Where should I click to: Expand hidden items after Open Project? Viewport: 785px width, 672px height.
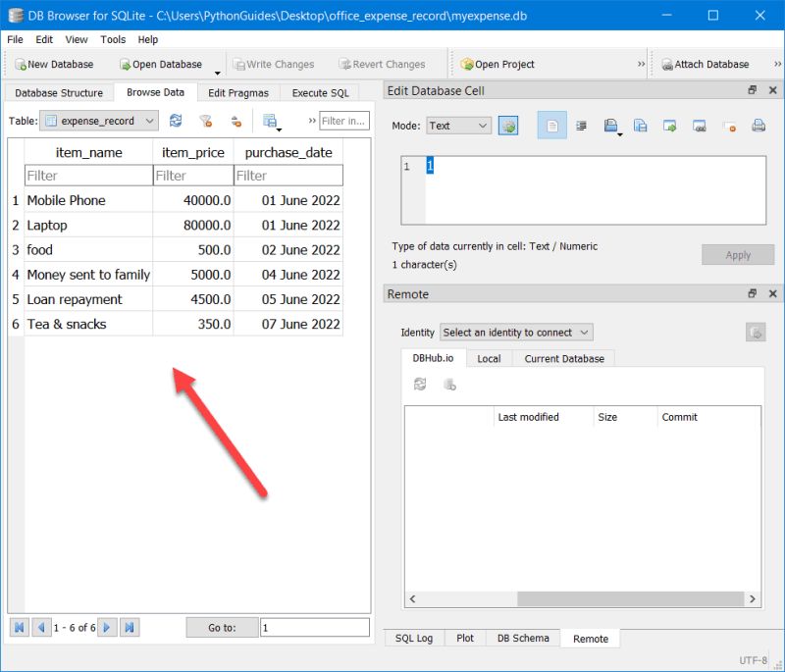[642, 64]
